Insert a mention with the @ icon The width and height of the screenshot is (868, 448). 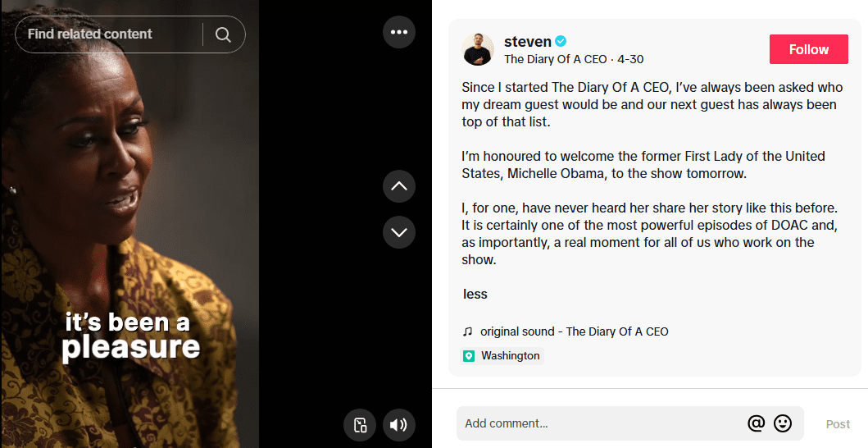pos(756,423)
